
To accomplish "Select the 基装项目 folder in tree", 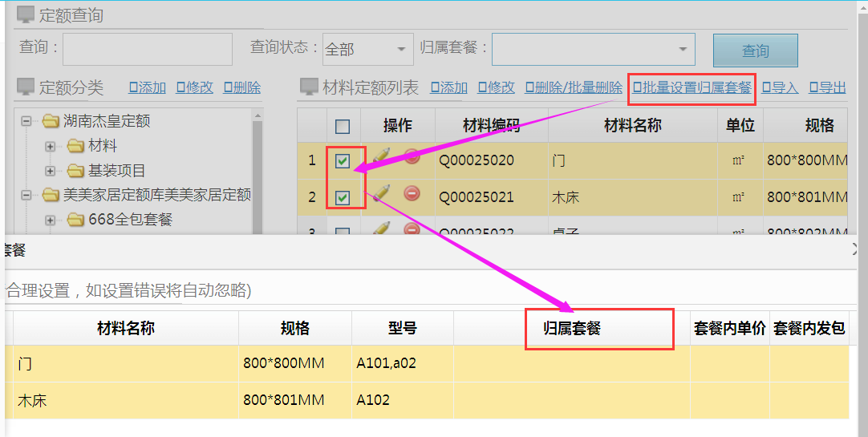I will 116,171.
